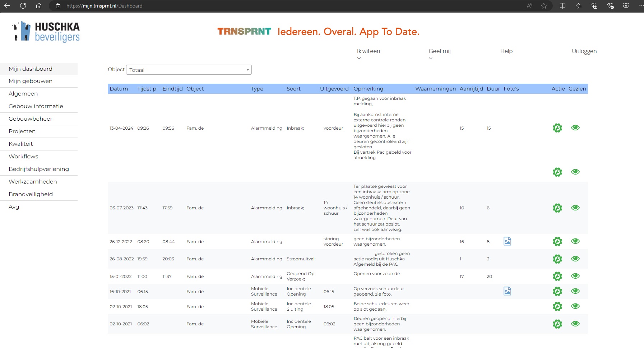Select Mijn dashboard in the sidebar
Image resolution: width=644 pixels, height=348 pixels.
coord(39,69)
